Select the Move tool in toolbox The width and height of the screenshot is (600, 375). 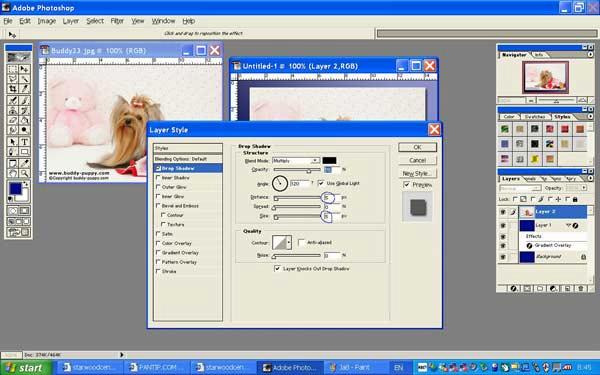pos(24,69)
